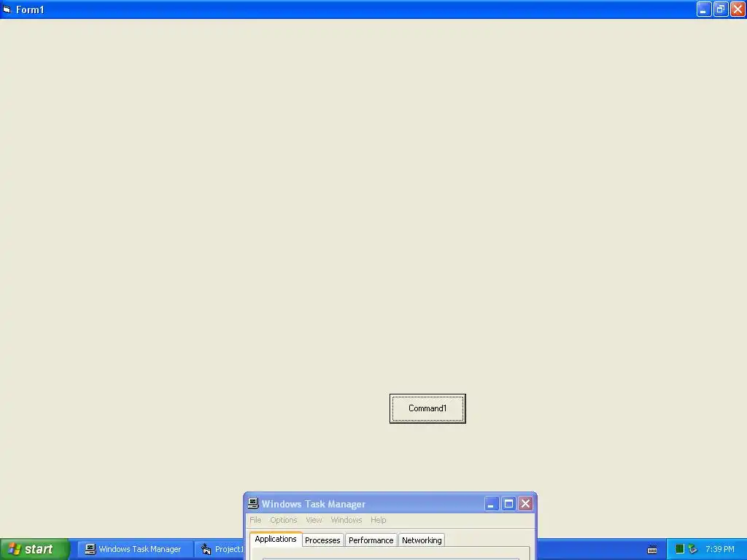Close the Form1 window
This screenshot has width=747, height=560.
738,9
